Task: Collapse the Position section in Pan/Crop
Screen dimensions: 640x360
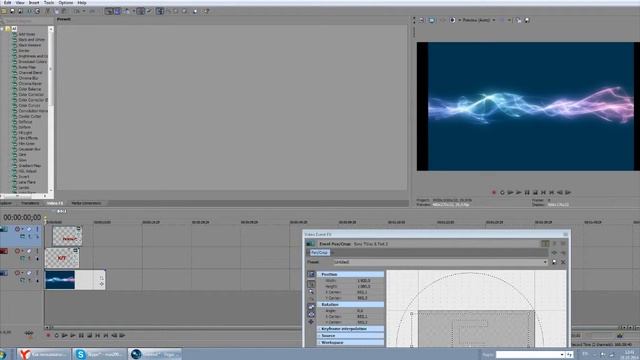Action: tap(319, 274)
